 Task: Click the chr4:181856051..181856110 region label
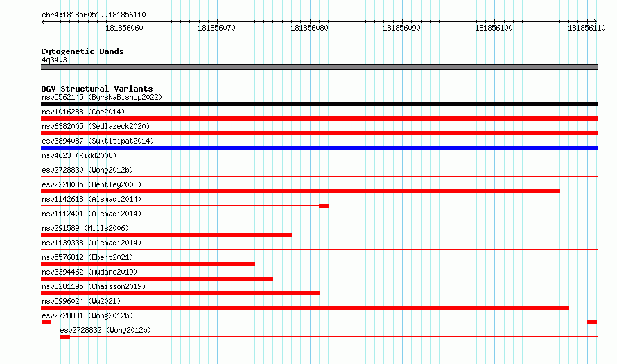94,15
